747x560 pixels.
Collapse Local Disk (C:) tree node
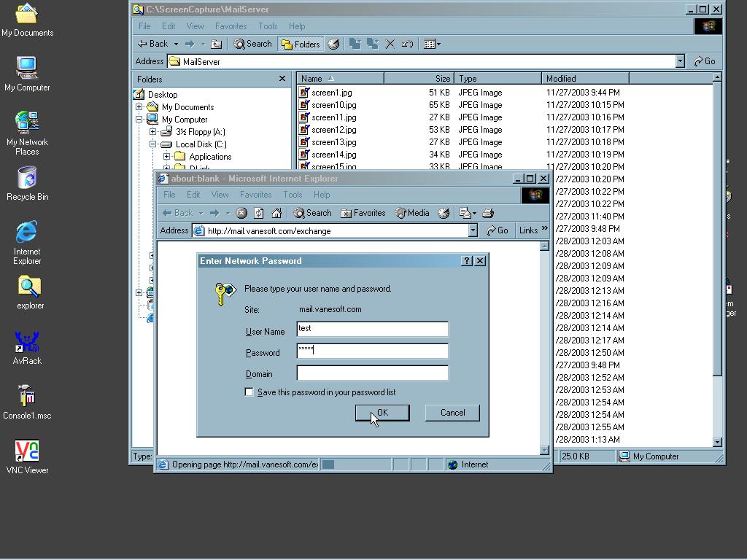tap(153, 144)
